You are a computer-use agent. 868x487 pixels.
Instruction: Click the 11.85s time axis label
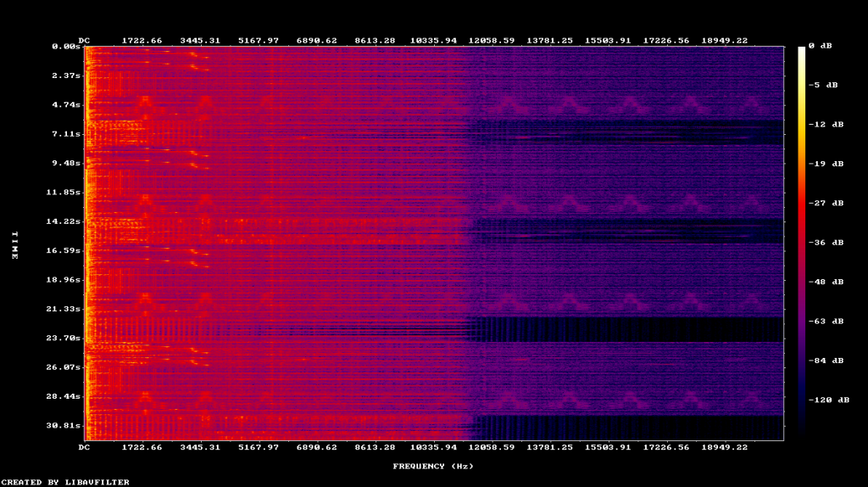click(x=63, y=193)
